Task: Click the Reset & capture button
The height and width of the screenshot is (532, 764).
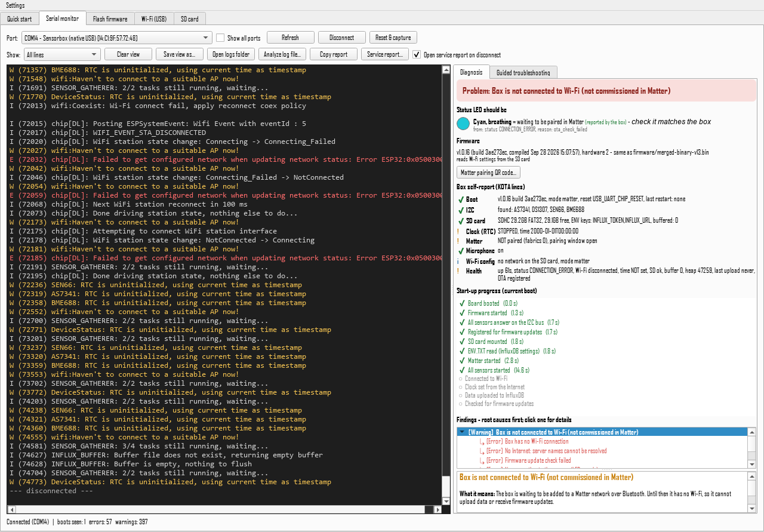Action: (393, 38)
